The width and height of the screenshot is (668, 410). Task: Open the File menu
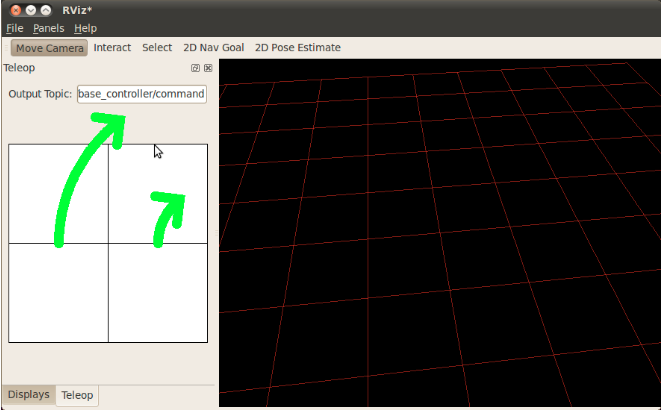pos(14,29)
